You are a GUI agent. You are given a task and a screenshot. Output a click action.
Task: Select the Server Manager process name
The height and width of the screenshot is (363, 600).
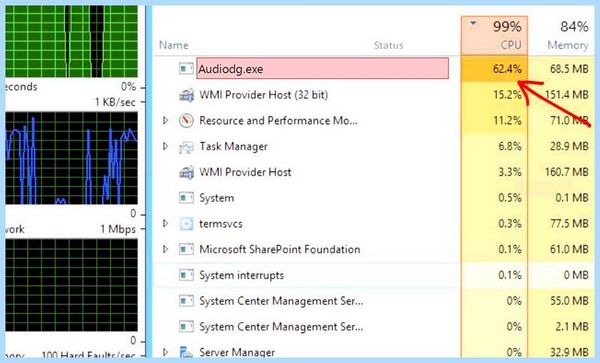point(237,352)
